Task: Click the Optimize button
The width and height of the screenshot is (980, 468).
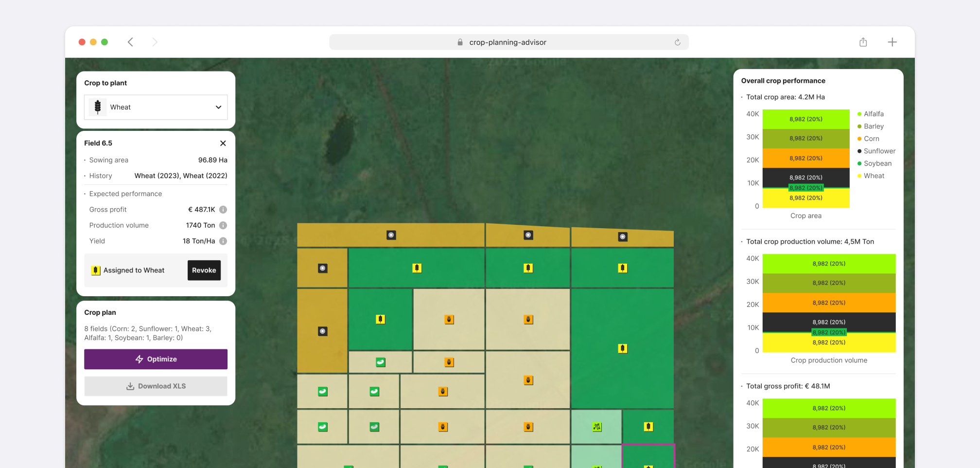Action: 156,359
